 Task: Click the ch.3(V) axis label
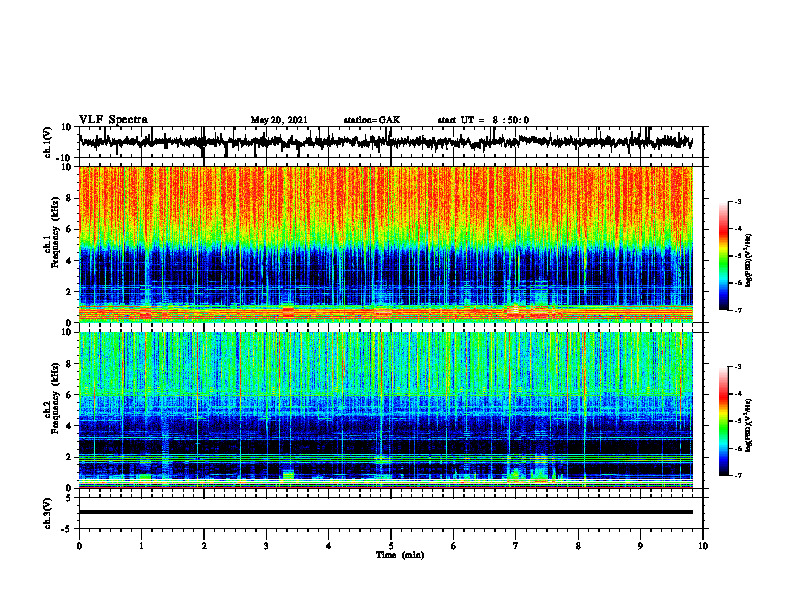pos(48,514)
